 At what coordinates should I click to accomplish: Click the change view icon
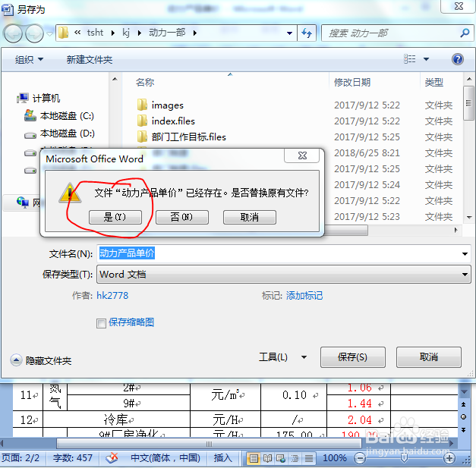(409, 59)
